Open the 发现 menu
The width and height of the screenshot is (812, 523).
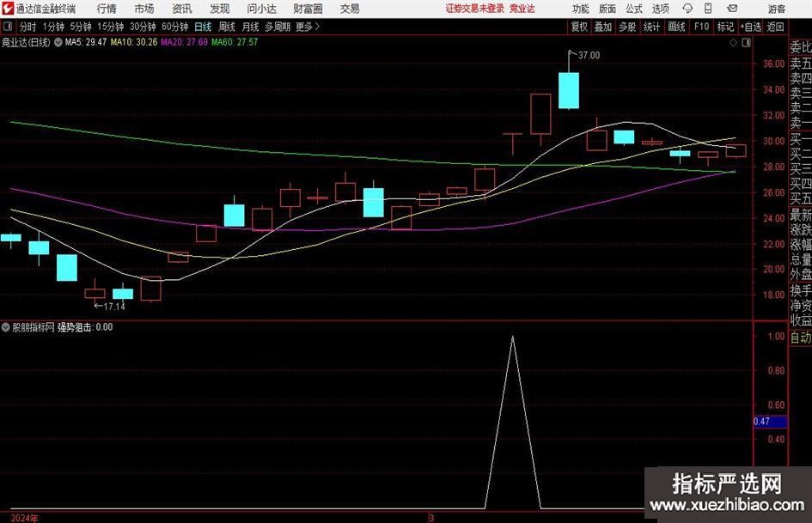coord(220,9)
